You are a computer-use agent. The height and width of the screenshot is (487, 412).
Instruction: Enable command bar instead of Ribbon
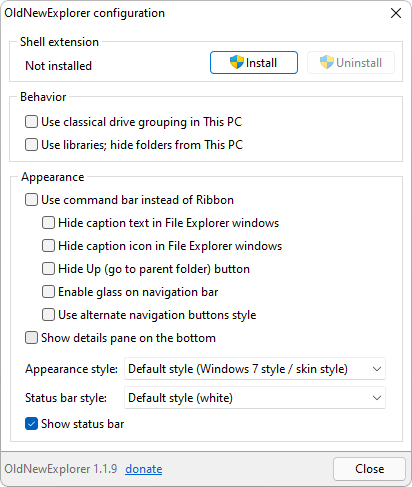pos(31,200)
